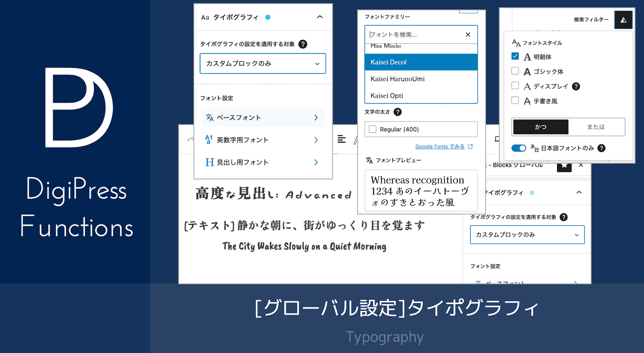The height and width of the screenshot is (353, 644).
Task: Click the フォントスタイル AA icon
Action: [x=516, y=43]
